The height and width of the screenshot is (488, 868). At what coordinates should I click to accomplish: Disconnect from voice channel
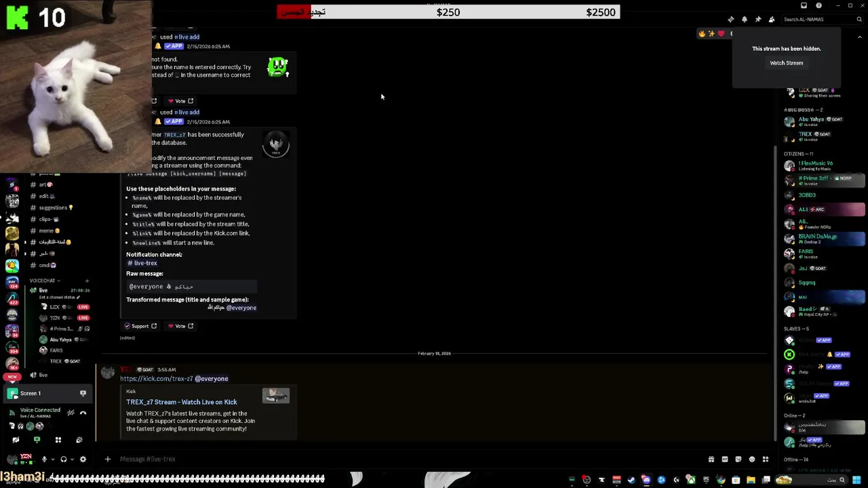click(x=83, y=413)
